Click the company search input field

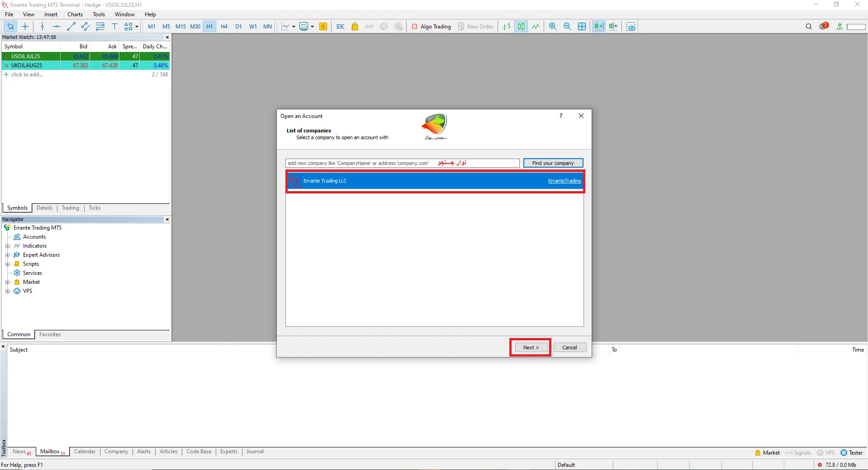(402, 163)
